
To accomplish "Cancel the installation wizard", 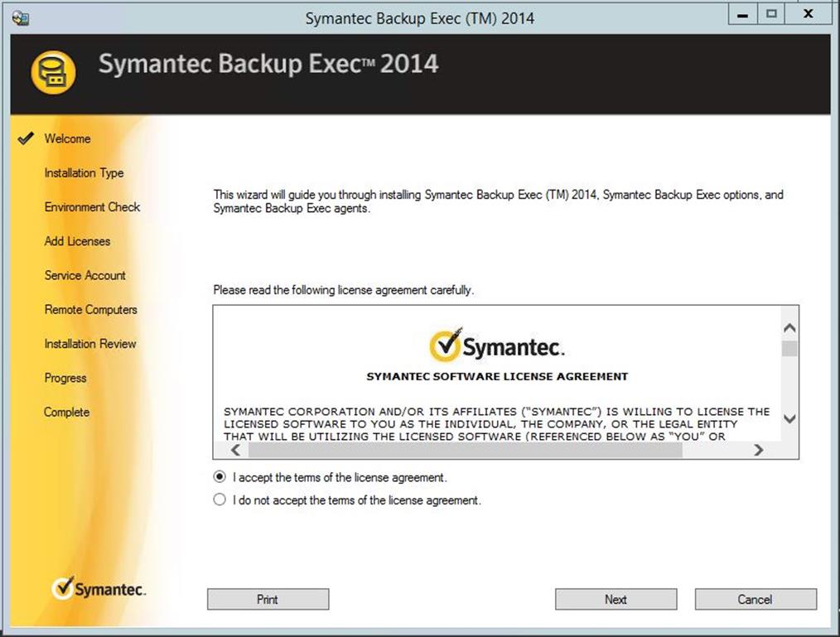I will 756,599.
